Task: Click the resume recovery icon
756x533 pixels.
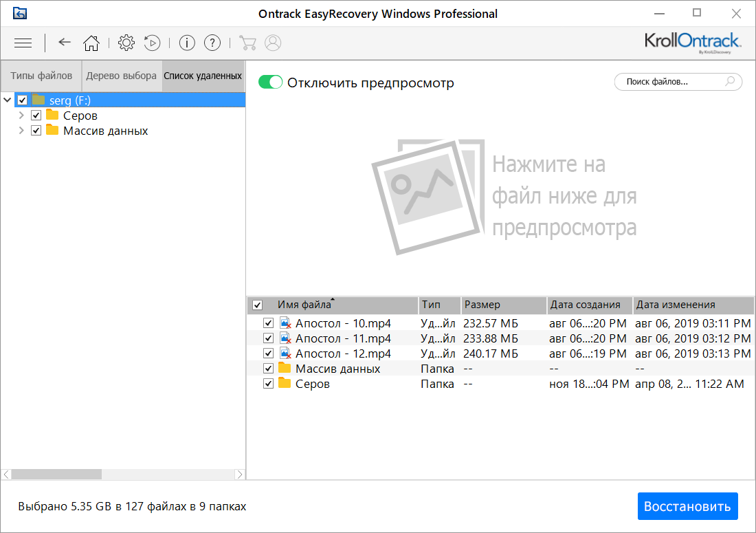Action: pos(153,43)
